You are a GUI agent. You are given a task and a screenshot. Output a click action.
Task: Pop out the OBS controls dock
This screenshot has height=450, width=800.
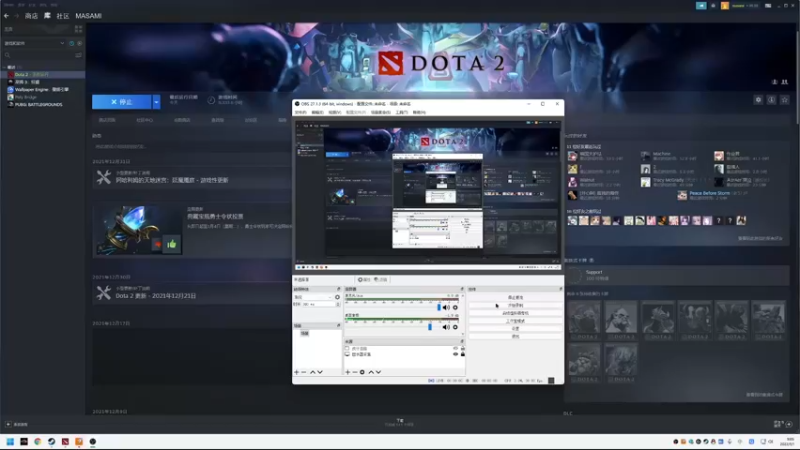pyautogui.click(x=560, y=289)
